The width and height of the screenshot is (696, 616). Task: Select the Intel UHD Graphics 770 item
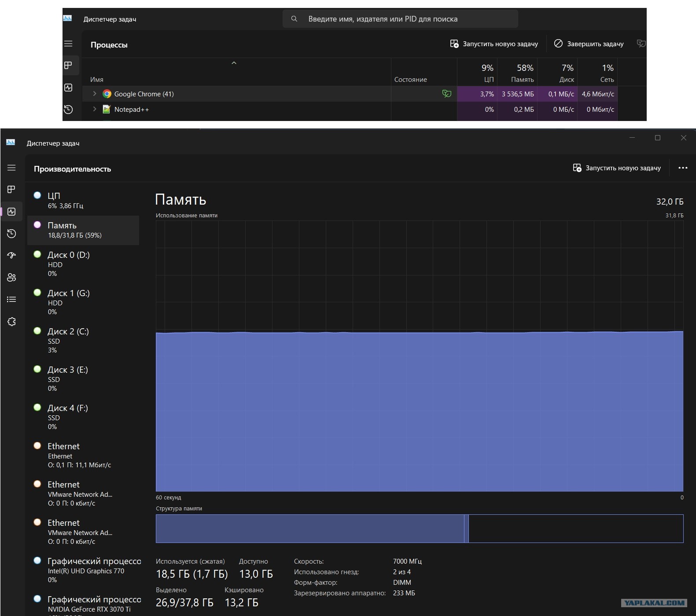(83, 570)
